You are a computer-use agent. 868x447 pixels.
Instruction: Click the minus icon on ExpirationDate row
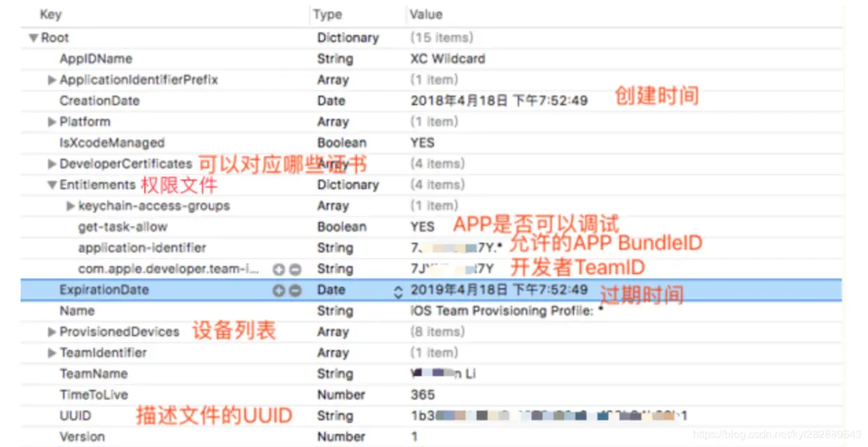click(295, 290)
